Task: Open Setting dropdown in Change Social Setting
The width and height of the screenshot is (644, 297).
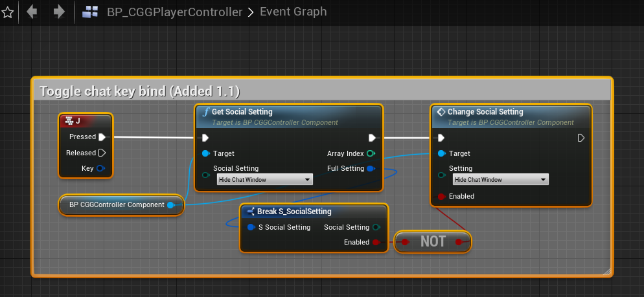Action: click(x=500, y=179)
